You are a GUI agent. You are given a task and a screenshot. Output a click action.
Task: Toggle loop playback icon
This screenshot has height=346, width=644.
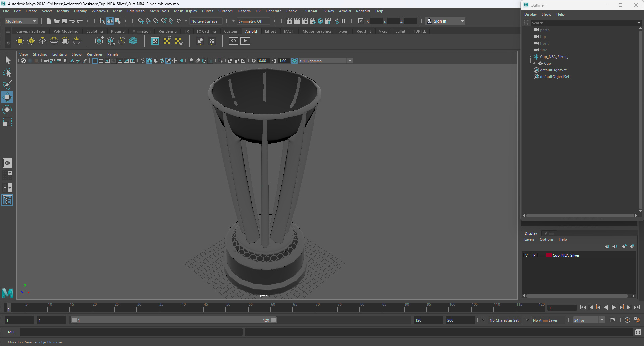pos(612,320)
